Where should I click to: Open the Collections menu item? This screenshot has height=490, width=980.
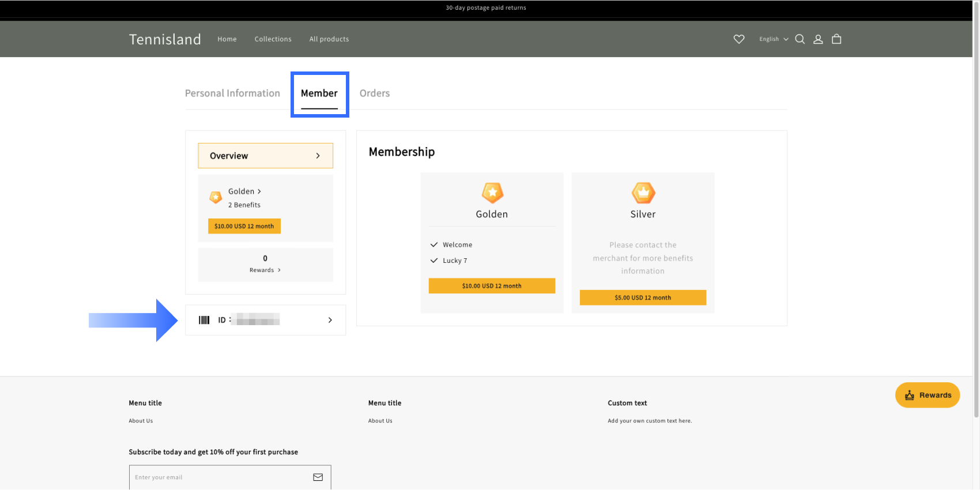273,39
